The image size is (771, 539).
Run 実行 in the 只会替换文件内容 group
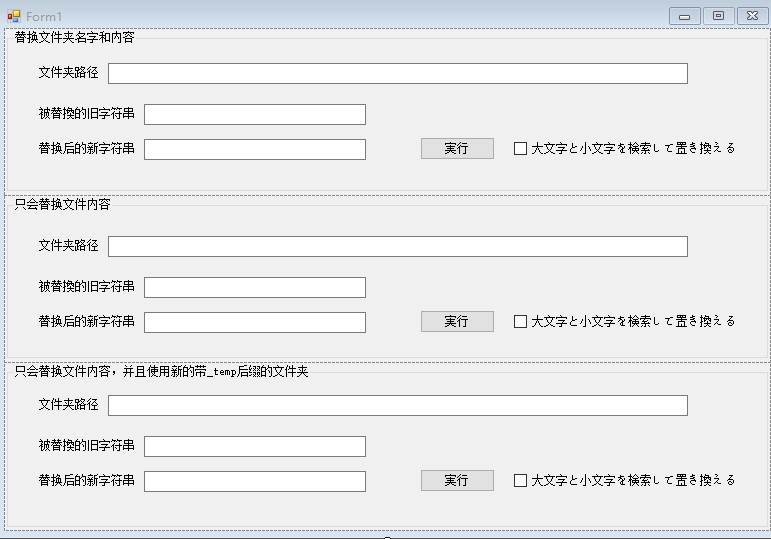click(457, 322)
